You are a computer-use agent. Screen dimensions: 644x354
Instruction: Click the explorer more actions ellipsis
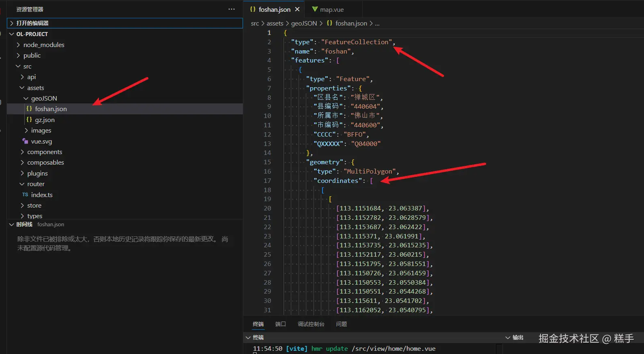point(232,9)
